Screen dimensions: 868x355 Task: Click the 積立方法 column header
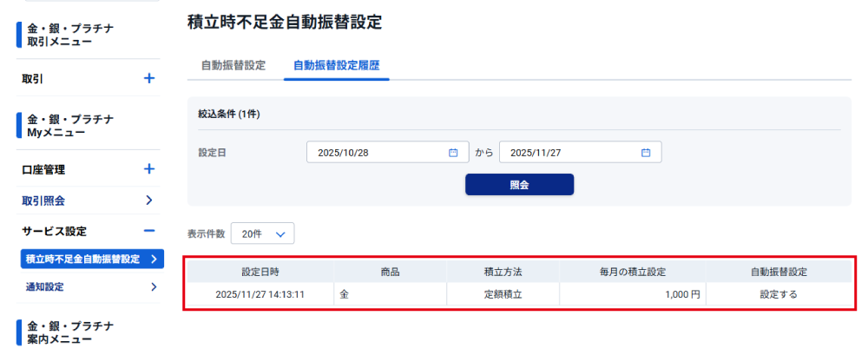[503, 272]
